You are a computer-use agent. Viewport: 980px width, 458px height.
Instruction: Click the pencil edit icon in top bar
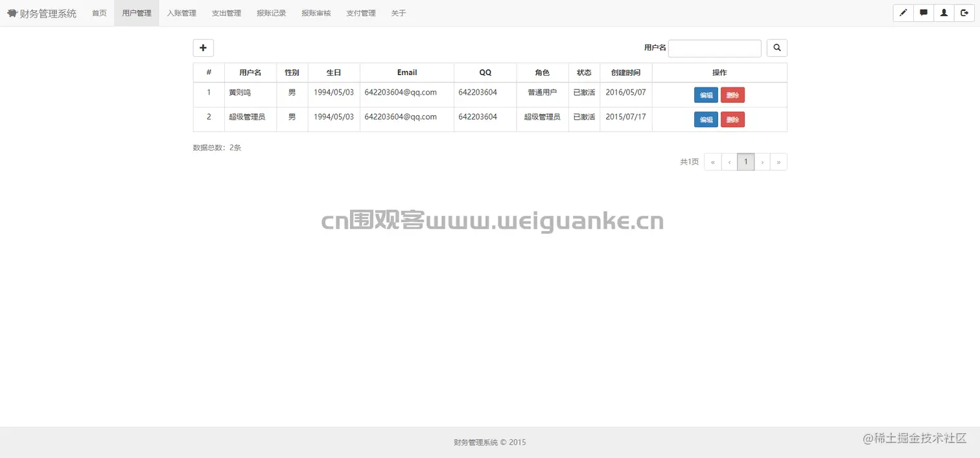pos(903,13)
